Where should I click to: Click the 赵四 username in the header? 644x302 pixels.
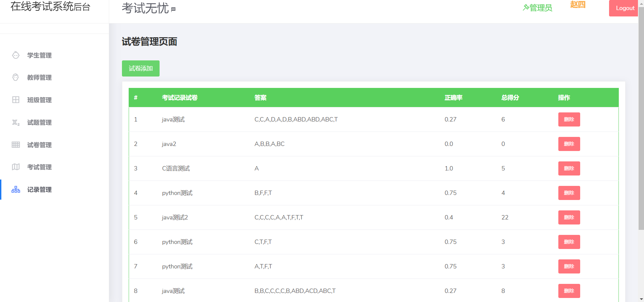[x=578, y=5]
